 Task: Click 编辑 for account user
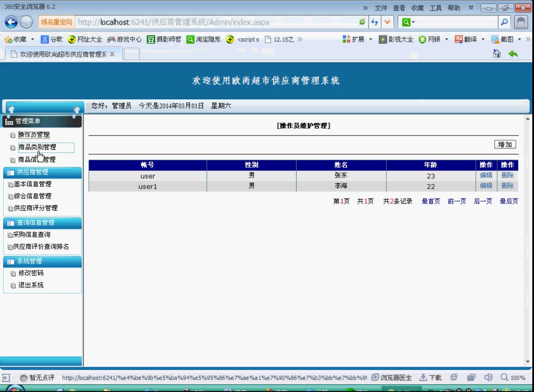pyautogui.click(x=486, y=175)
